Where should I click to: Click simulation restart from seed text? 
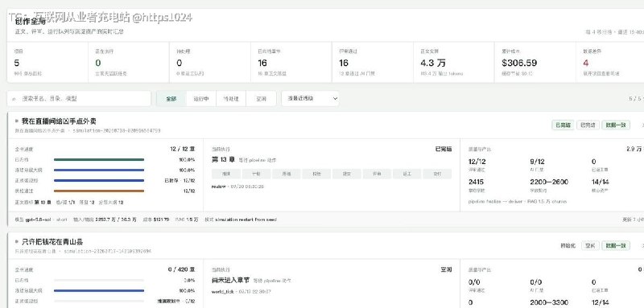click(x=246, y=220)
